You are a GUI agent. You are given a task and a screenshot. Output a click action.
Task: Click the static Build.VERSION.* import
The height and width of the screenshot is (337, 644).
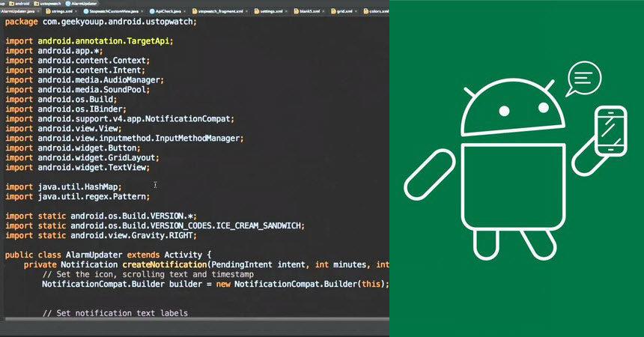[101, 216]
